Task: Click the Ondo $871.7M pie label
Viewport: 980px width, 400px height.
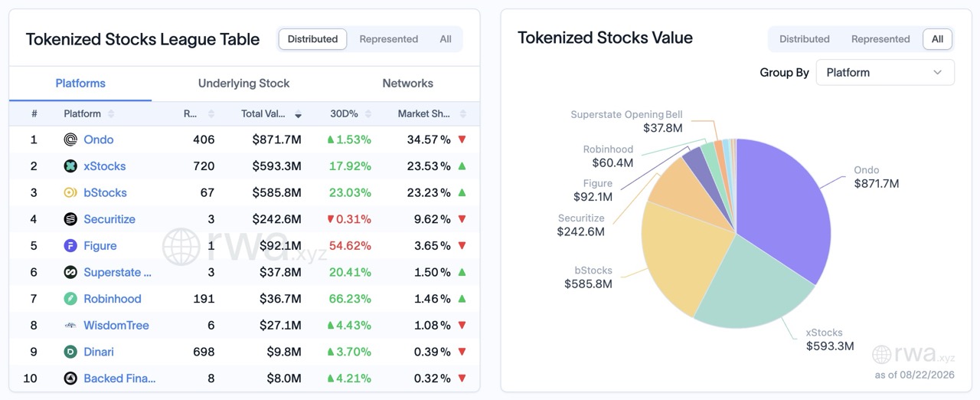Action: pos(877,177)
